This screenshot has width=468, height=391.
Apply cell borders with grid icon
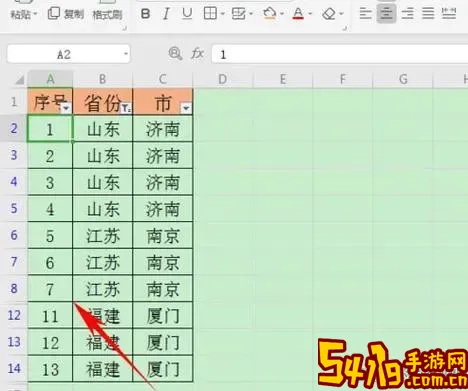click(210, 14)
